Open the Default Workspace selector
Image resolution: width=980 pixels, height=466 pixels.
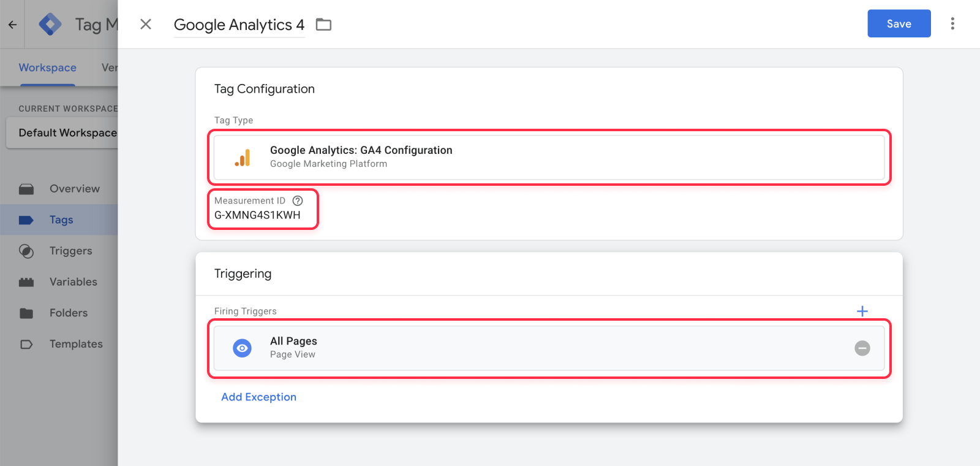[62, 133]
